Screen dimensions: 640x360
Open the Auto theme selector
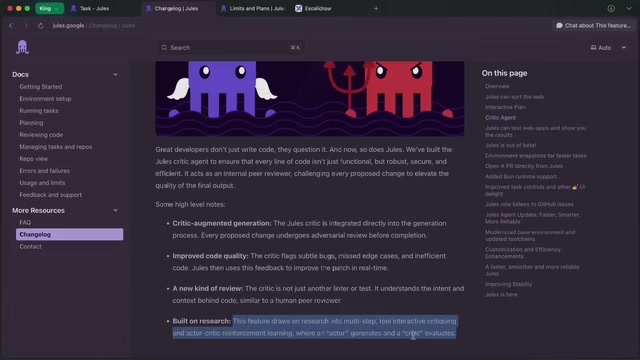(608, 47)
